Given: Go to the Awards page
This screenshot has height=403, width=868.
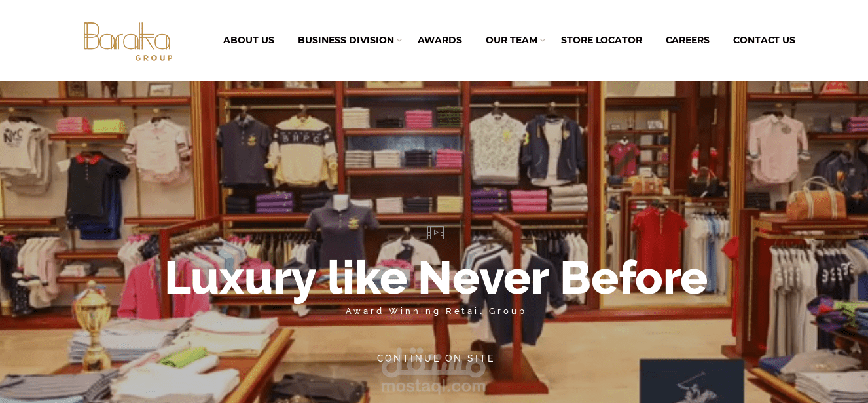Looking at the screenshot, I should [440, 40].
